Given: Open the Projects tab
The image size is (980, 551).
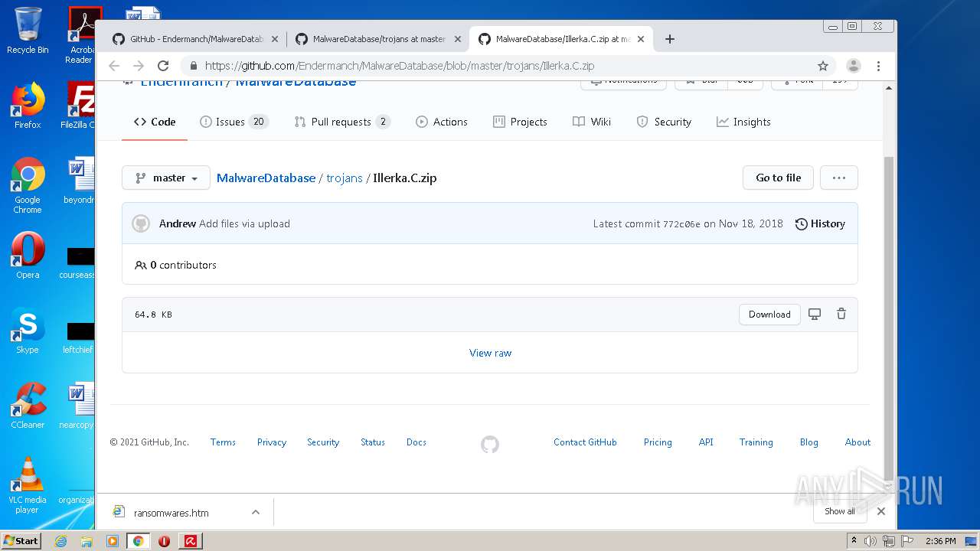Looking at the screenshot, I should click(521, 122).
